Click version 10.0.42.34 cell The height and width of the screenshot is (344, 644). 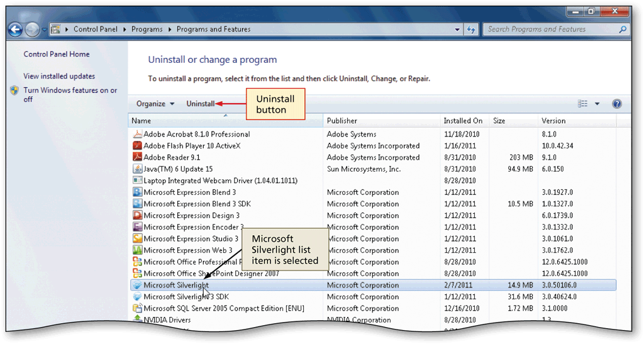[x=558, y=146]
